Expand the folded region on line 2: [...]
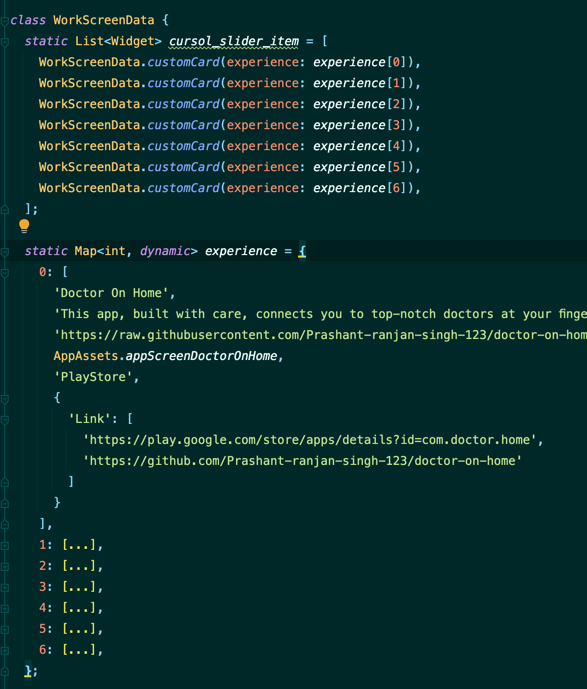587x689 pixels. pyautogui.click(x=79, y=566)
